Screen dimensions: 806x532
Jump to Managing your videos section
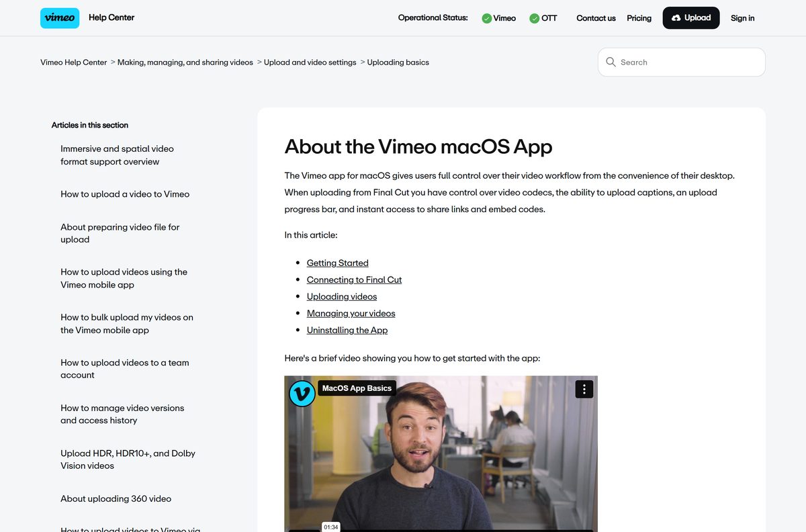351,313
